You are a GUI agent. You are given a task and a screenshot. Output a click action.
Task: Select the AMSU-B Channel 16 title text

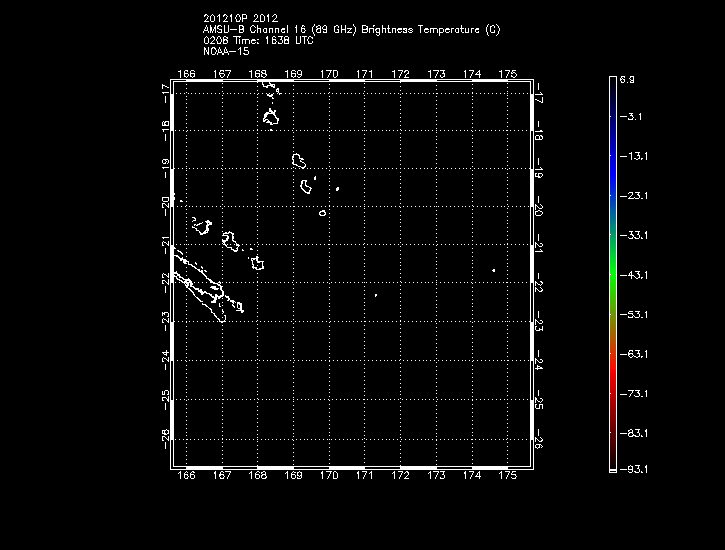(350, 30)
